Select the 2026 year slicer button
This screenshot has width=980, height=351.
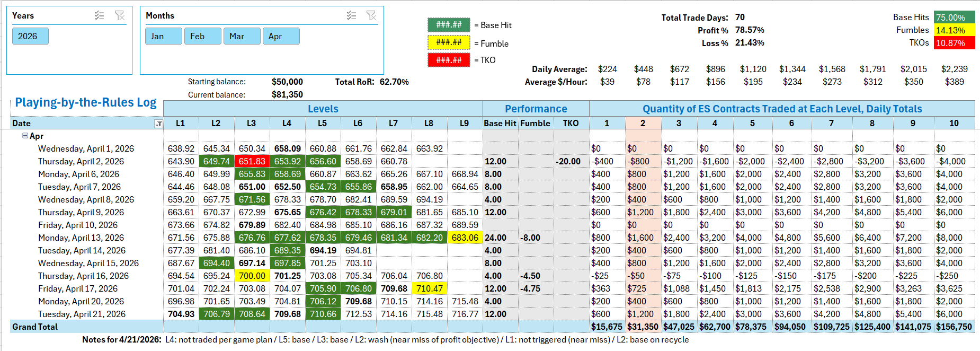click(30, 36)
